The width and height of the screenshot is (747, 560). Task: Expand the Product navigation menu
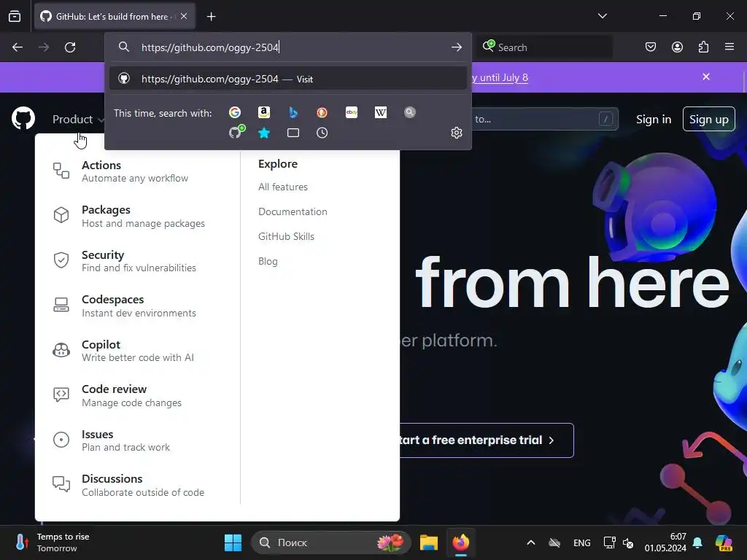coord(78,119)
